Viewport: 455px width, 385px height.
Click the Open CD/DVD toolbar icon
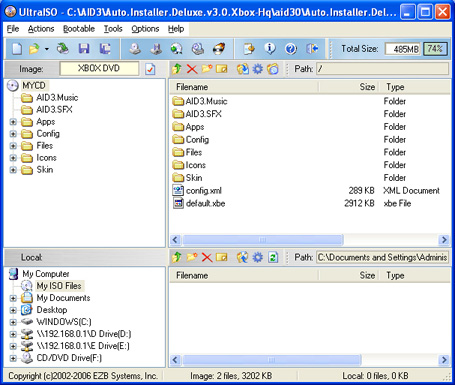63,49
